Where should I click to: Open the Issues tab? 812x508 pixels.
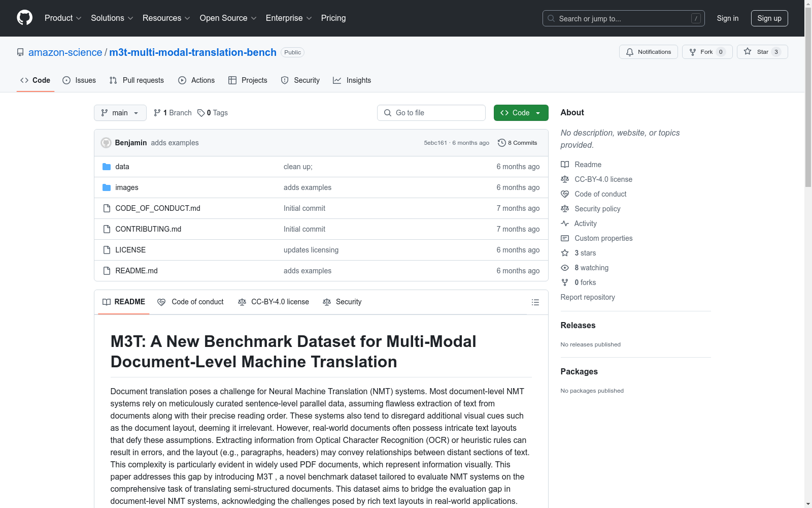[79, 80]
